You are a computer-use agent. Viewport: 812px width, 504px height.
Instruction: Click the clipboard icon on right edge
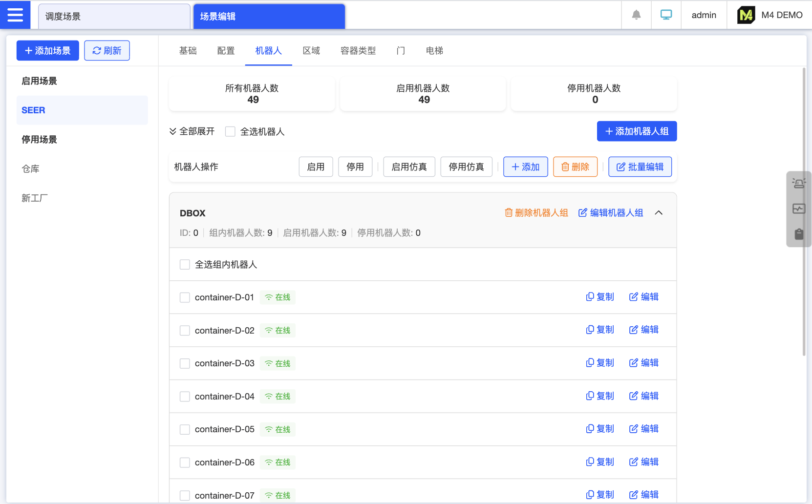coord(798,234)
